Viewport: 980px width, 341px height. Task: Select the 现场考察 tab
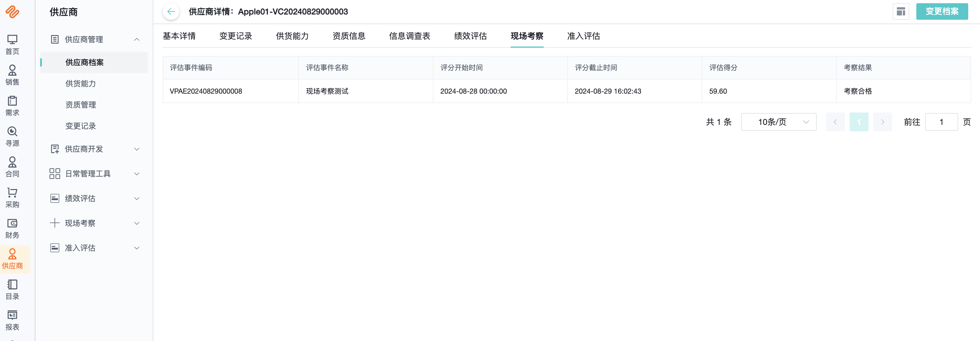pyautogui.click(x=527, y=36)
